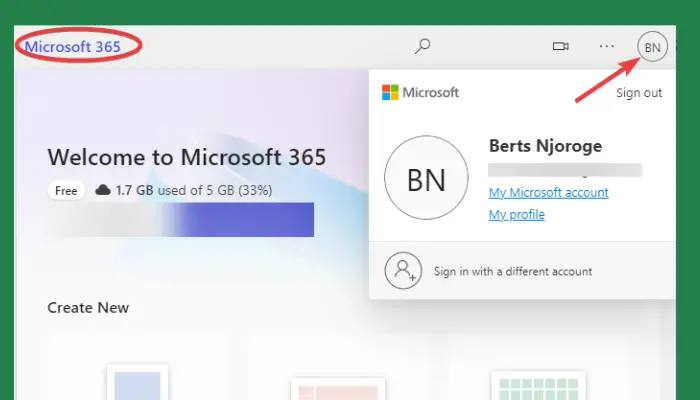This screenshot has width=700, height=400.
Task: Click the cloud storage icon
Action: point(103,191)
